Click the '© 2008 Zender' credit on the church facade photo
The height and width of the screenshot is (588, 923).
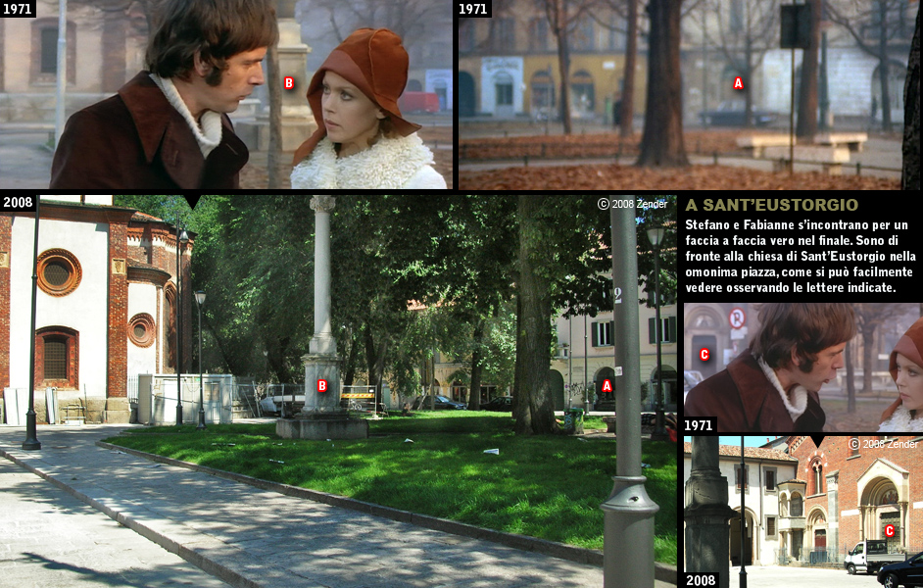[883, 444]
